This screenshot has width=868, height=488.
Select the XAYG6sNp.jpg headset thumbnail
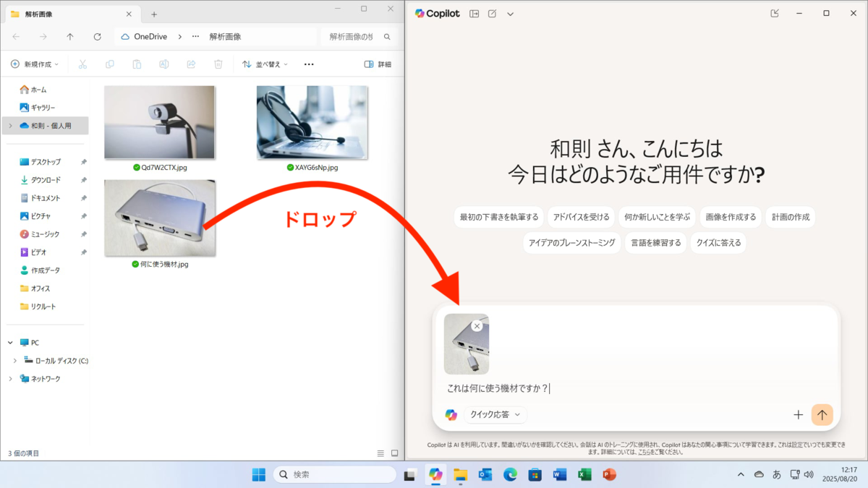point(312,122)
